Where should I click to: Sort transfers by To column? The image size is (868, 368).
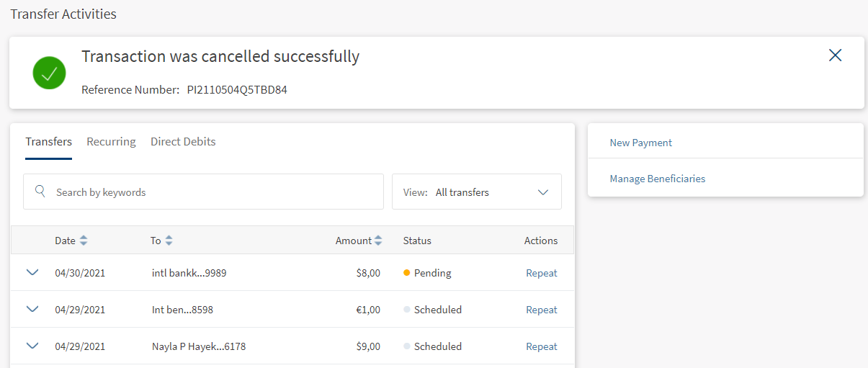(x=169, y=241)
